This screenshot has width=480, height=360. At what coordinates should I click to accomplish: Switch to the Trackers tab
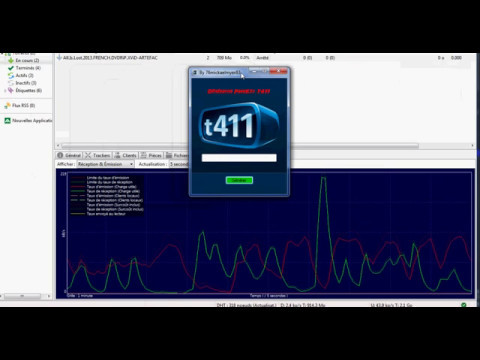97,155
